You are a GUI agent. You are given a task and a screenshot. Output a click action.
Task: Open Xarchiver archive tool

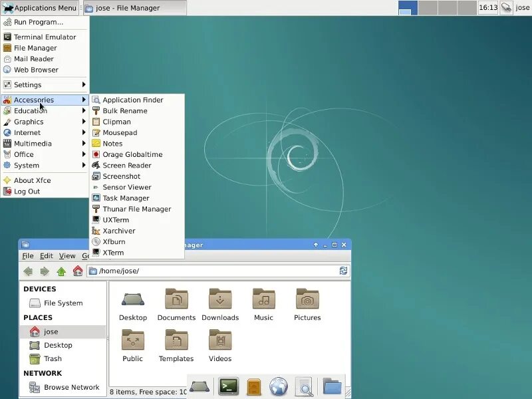[x=137, y=231]
